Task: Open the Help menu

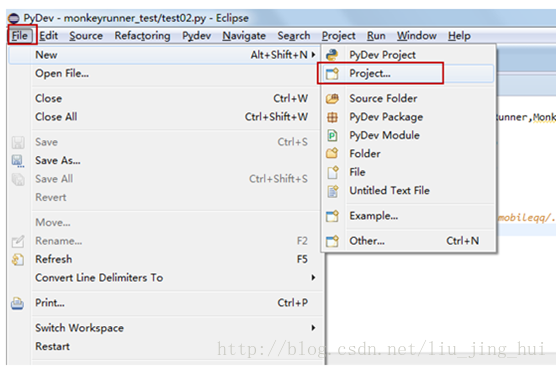Action: point(459,36)
